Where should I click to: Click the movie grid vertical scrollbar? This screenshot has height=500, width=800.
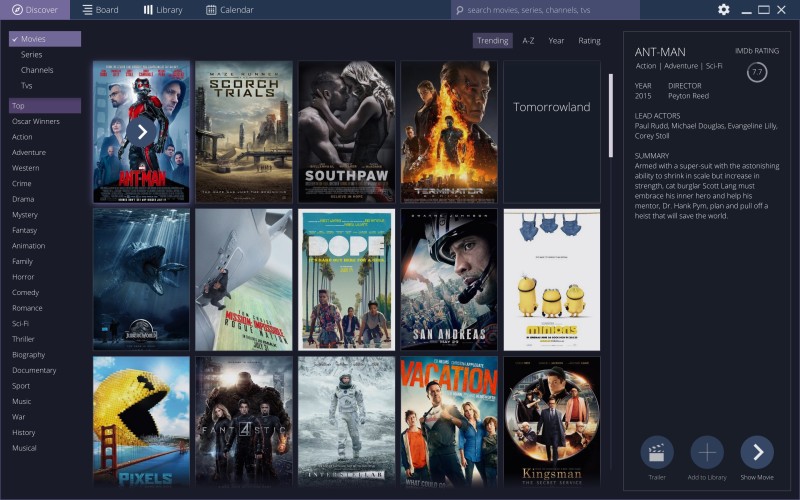tap(611, 116)
